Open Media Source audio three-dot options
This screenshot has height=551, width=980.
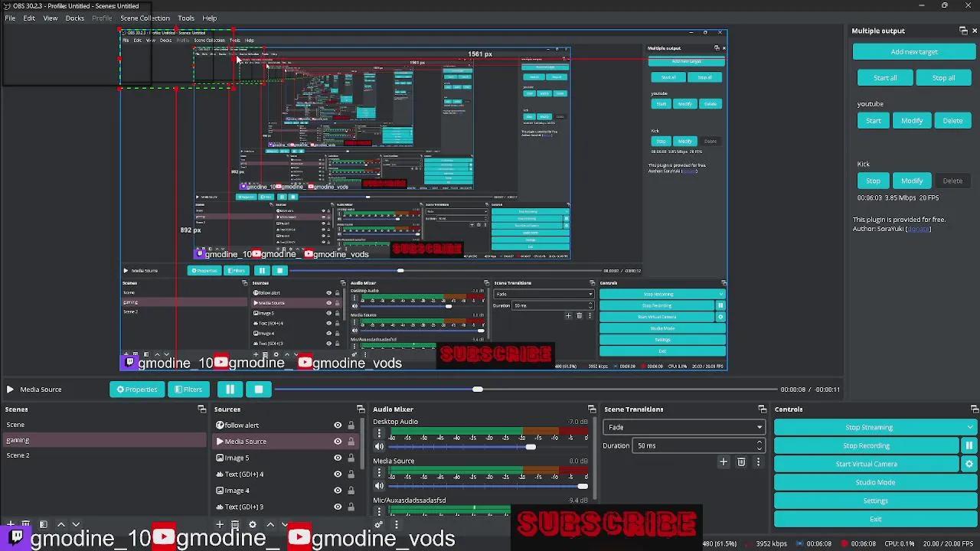point(379,473)
